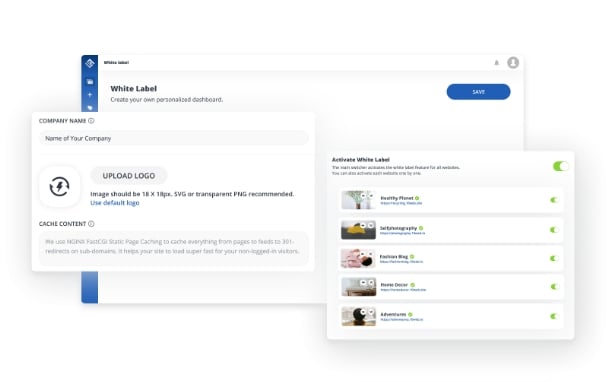This screenshot has width=615, height=382.
Task: Toggle white label for Fashion Blog
Action: point(554,258)
